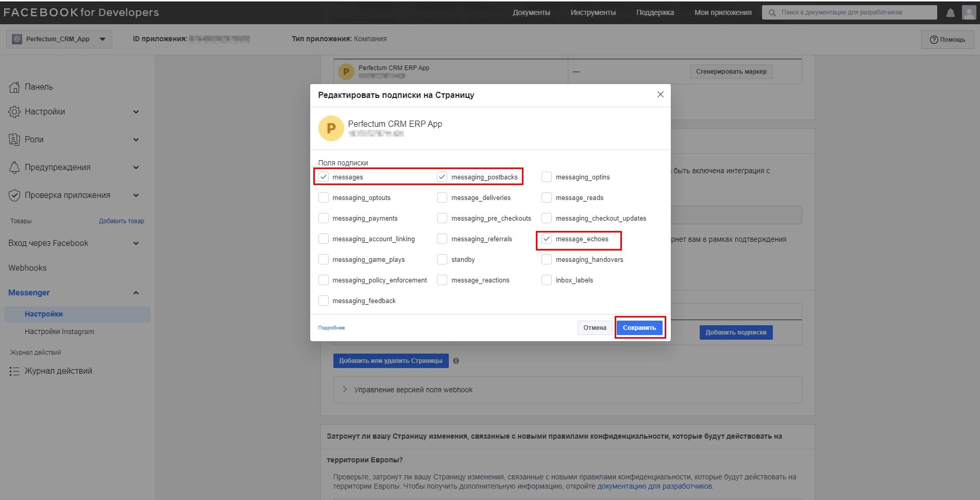Check messaging_game_plays field
This screenshot has height=500, width=980.
(x=324, y=259)
